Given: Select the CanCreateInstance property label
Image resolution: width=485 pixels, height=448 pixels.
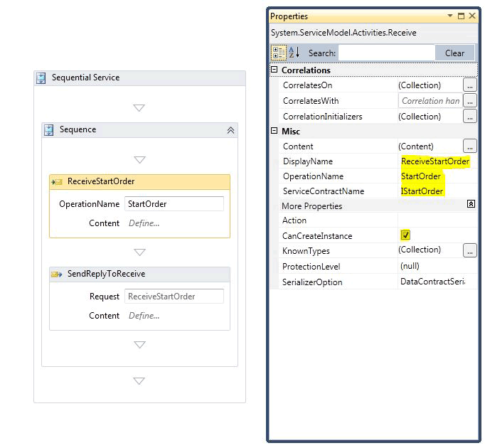Looking at the screenshot, I should [317, 236].
